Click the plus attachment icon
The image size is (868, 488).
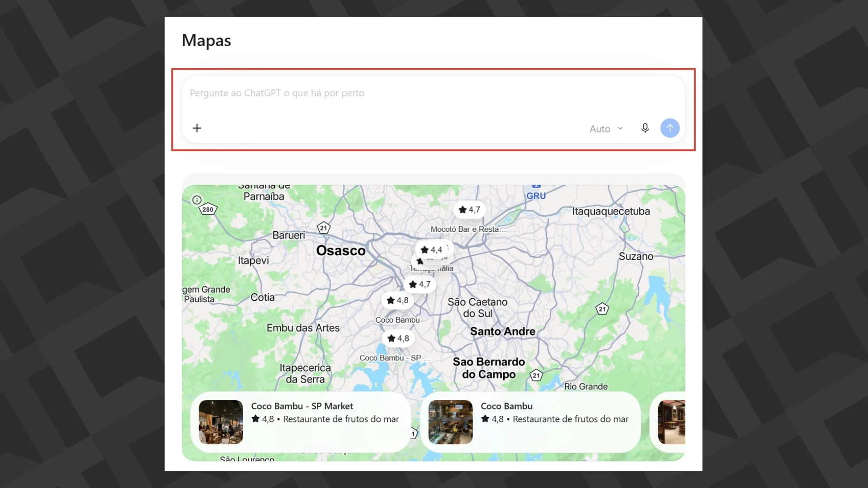(197, 128)
